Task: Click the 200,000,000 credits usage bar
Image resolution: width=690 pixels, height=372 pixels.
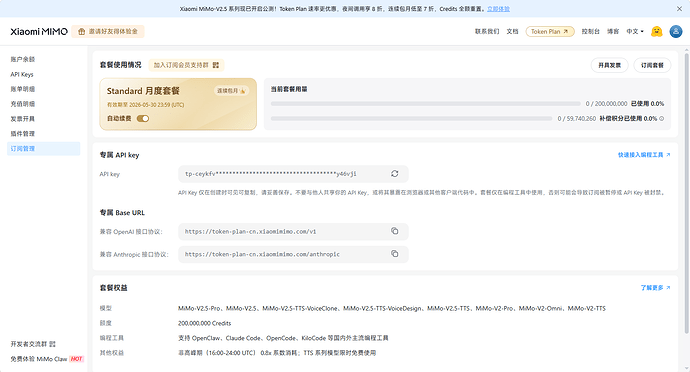Action: [x=426, y=104]
